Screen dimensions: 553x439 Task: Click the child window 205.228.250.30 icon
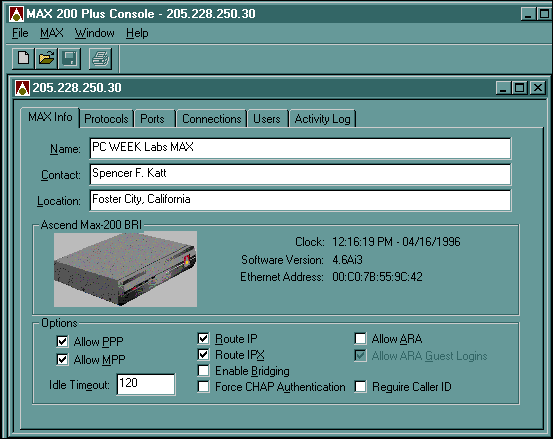pyautogui.click(x=22, y=88)
